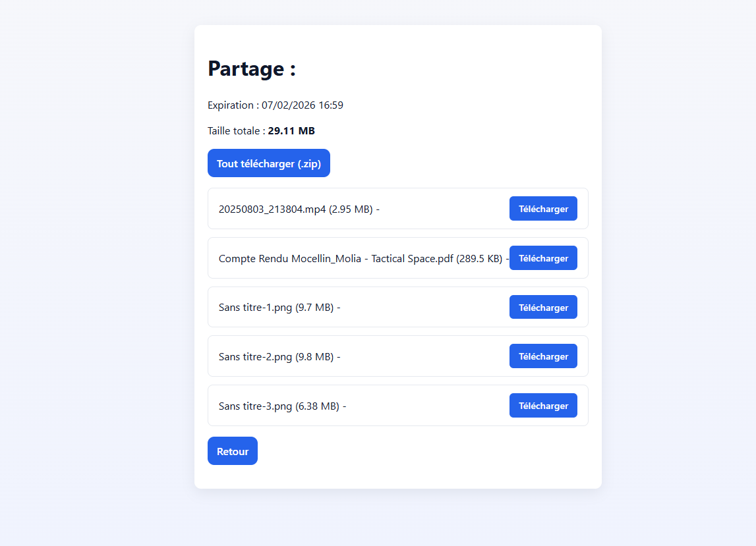
Task: Select the Sans titre-3.png file name text
Action: pyautogui.click(x=255, y=406)
